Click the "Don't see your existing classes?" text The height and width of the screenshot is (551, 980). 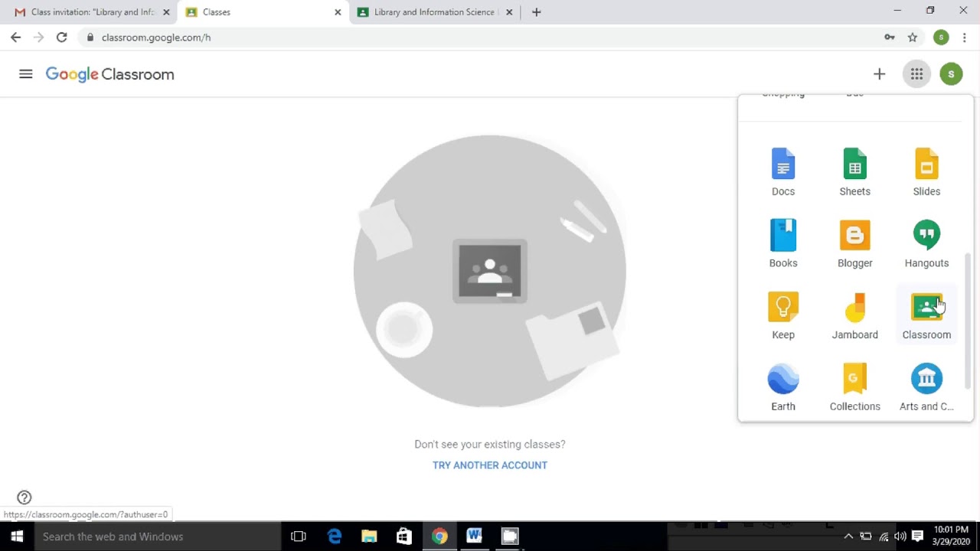tap(490, 445)
